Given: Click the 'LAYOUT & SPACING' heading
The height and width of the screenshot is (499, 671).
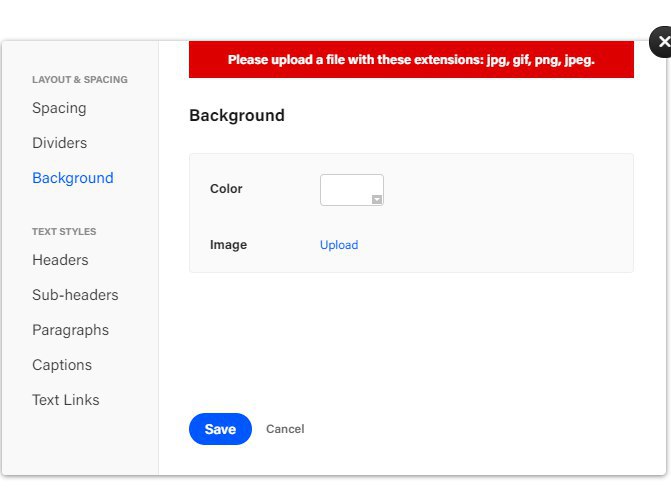Looking at the screenshot, I should pyautogui.click(x=80, y=80).
